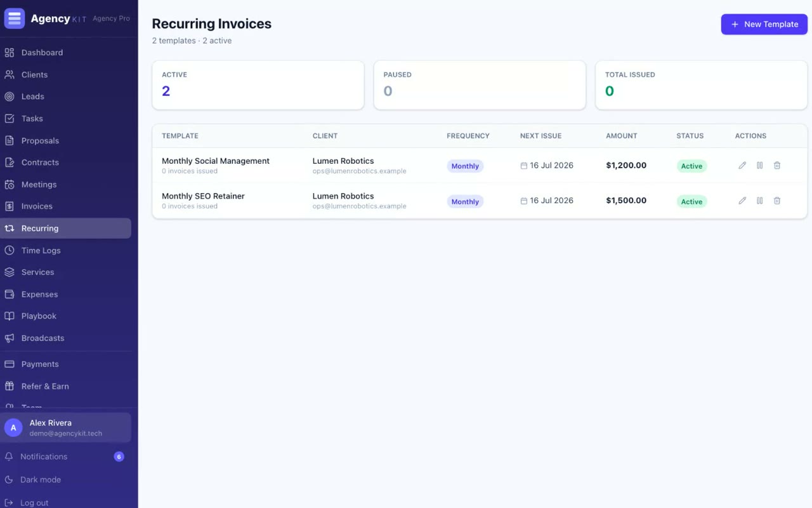Click the Log out icon

coord(9,503)
